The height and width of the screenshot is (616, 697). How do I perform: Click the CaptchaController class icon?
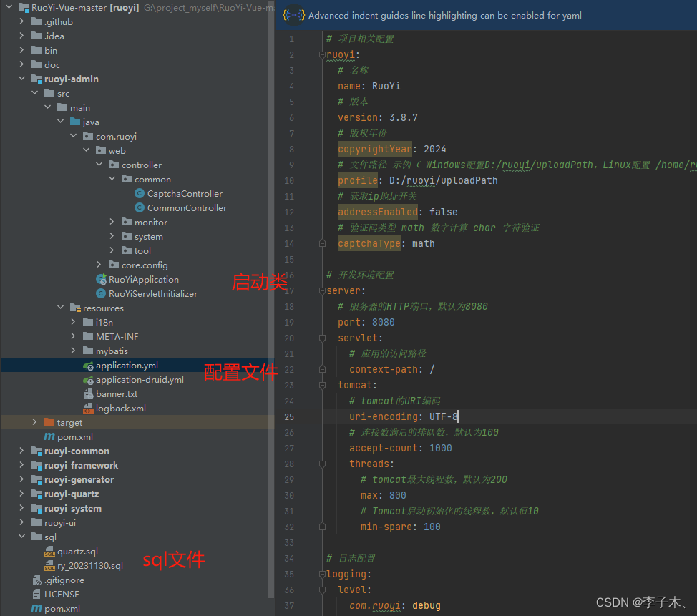coord(139,193)
